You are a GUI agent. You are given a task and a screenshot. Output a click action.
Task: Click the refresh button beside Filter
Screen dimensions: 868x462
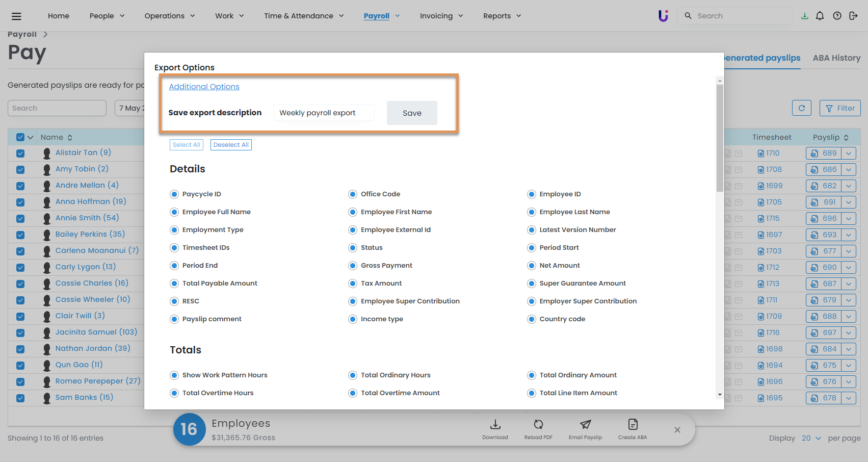(x=801, y=108)
